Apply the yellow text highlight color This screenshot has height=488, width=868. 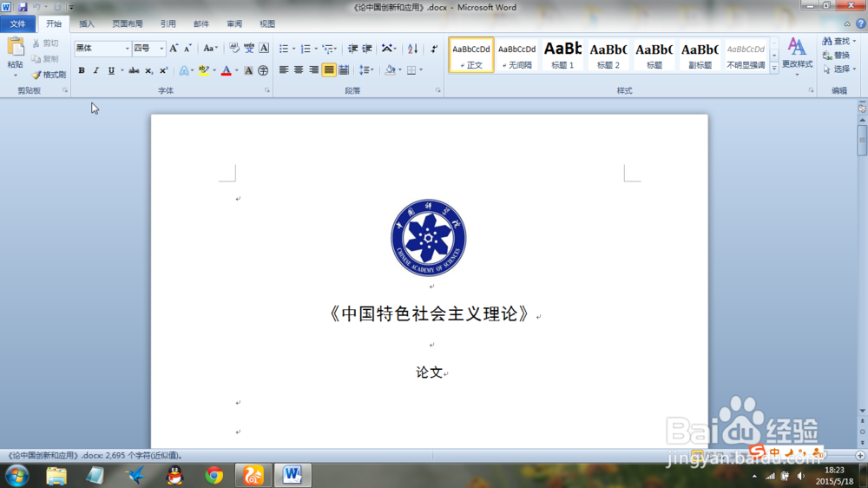tap(204, 70)
